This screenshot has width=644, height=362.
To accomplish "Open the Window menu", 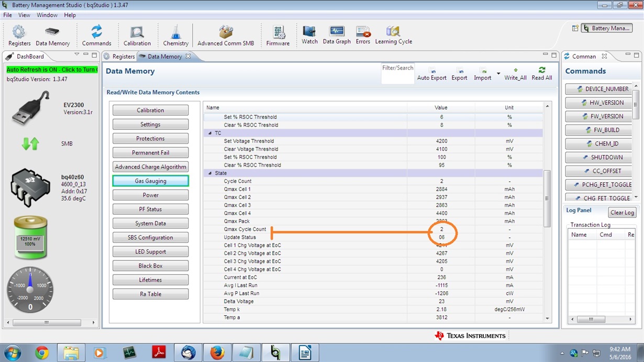I will click(47, 15).
